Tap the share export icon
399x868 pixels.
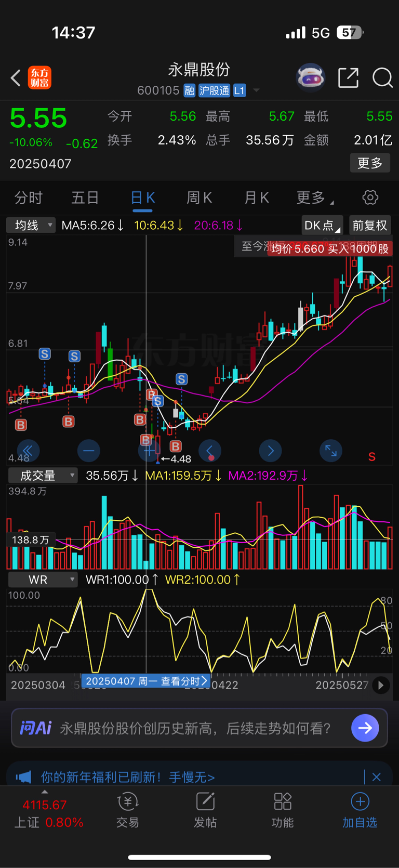(x=348, y=78)
